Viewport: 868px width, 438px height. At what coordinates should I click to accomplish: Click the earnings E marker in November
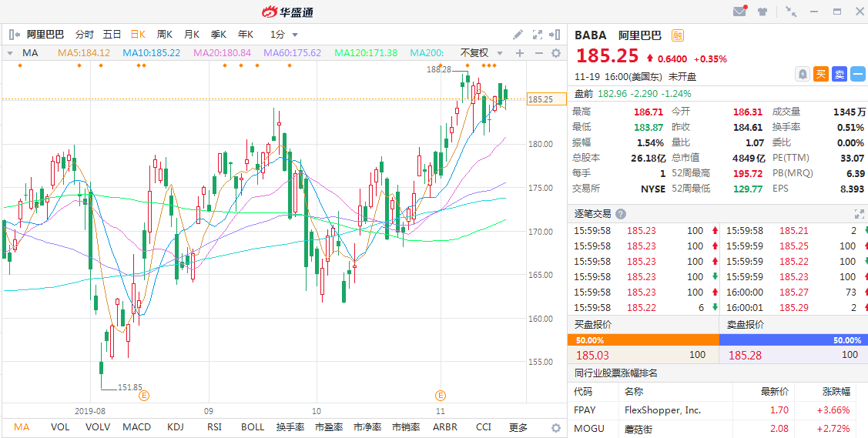coord(441,396)
